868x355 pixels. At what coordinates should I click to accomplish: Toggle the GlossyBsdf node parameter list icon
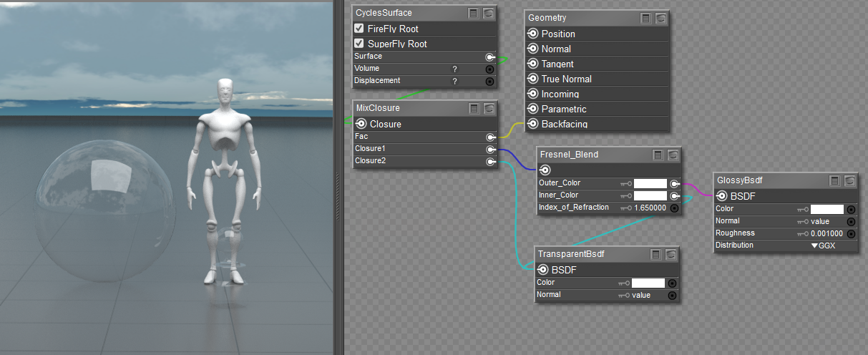pyautogui.click(x=834, y=181)
